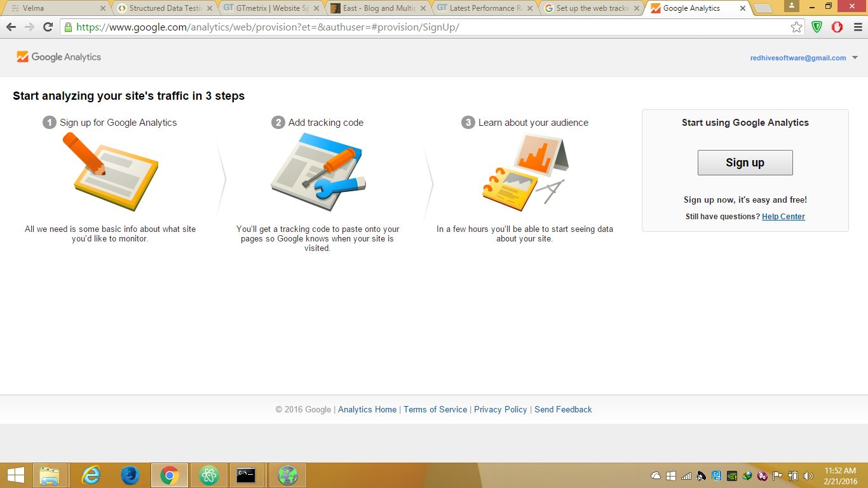The image size is (868, 488).
Task: Open the Windows Start button
Action: pos(16,475)
